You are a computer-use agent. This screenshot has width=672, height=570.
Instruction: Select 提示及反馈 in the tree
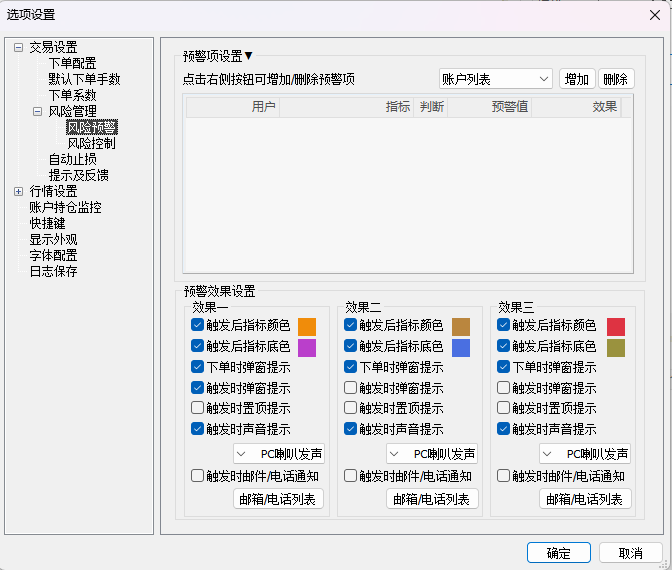pos(78,175)
